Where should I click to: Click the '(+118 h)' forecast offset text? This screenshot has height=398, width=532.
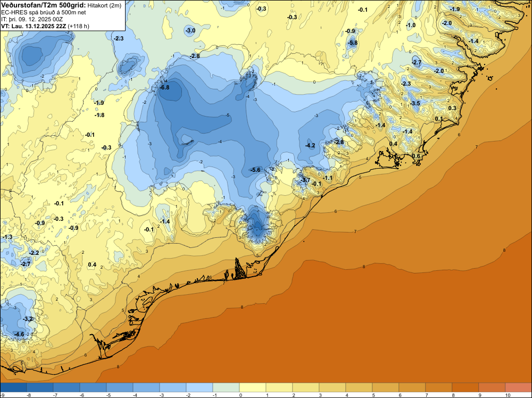[78, 26]
